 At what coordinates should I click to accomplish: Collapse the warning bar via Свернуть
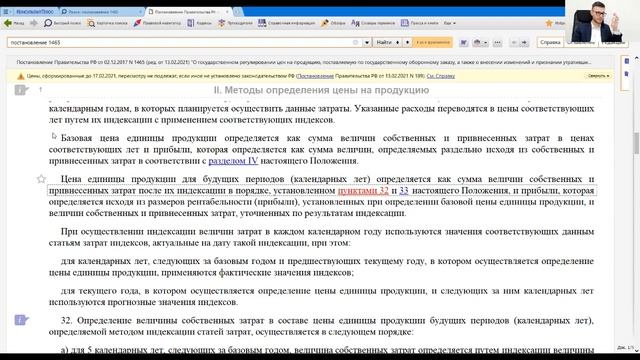tap(599, 76)
